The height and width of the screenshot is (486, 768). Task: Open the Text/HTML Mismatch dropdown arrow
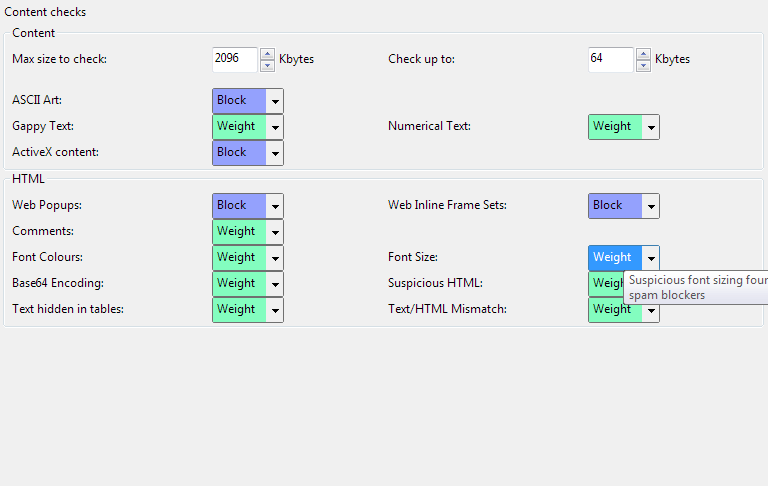651,311
